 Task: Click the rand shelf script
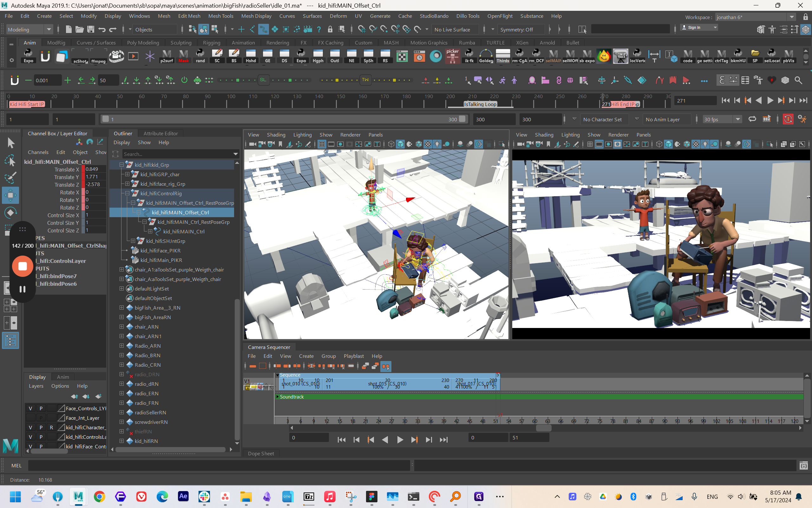[x=200, y=56]
